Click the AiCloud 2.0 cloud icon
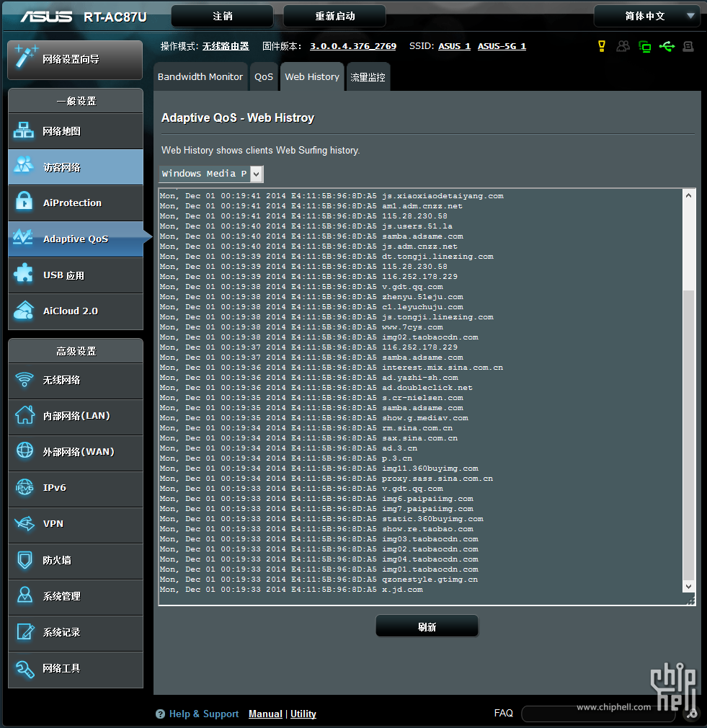This screenshot has width=707, height=728. click(x=24, y=310)
